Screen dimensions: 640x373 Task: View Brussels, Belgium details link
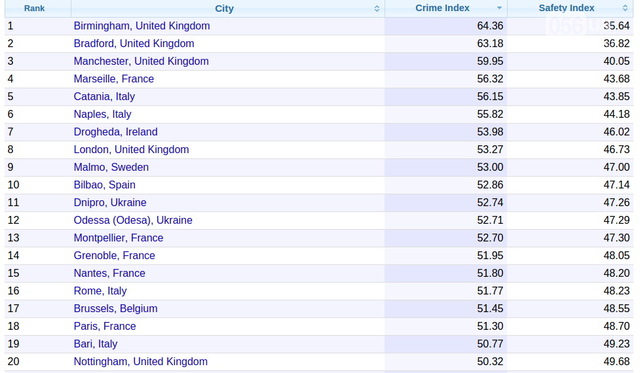pos(116,309)
